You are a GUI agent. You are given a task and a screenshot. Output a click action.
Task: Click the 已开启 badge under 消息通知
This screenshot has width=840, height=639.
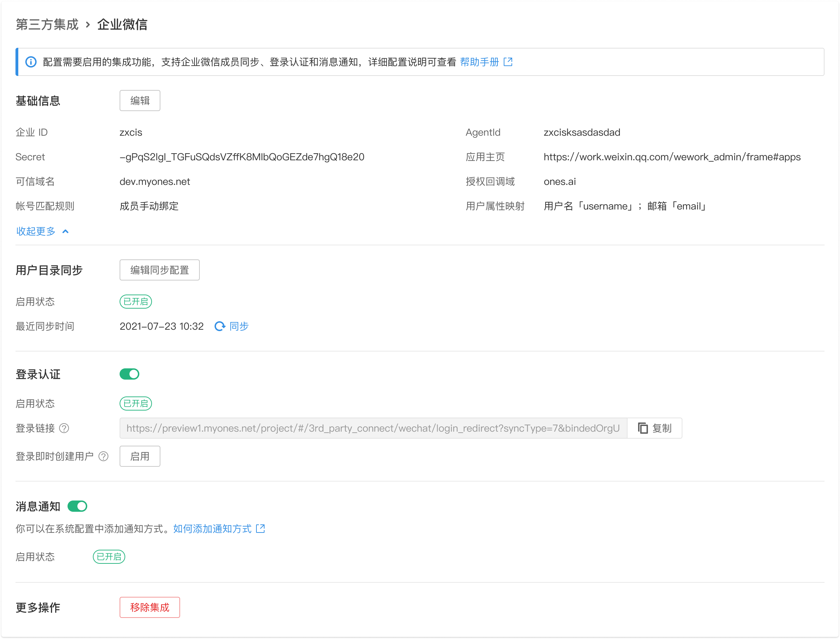click(x=109, y=557)
